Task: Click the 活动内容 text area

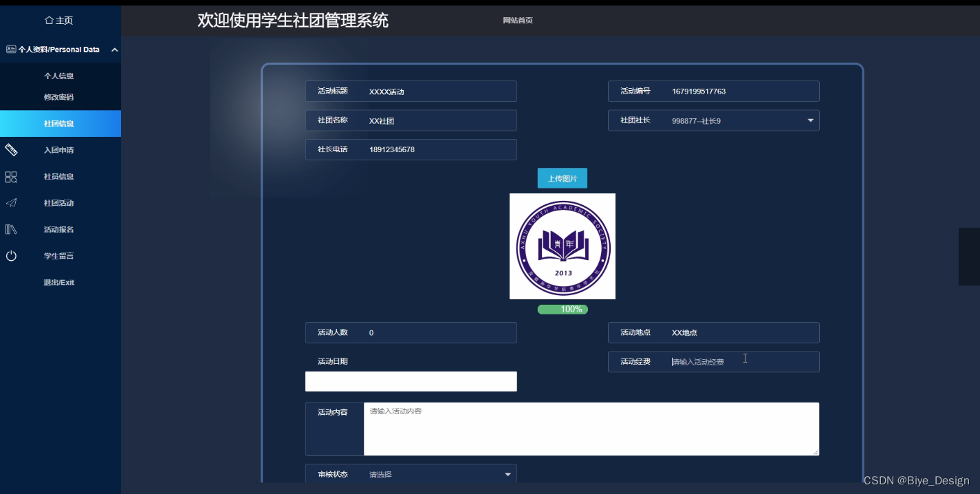Action: (x=591, y=429)
